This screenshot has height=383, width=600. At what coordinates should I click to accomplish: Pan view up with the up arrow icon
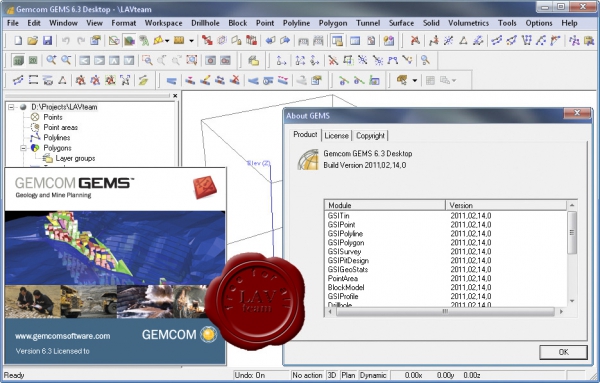tap(114, 60)
